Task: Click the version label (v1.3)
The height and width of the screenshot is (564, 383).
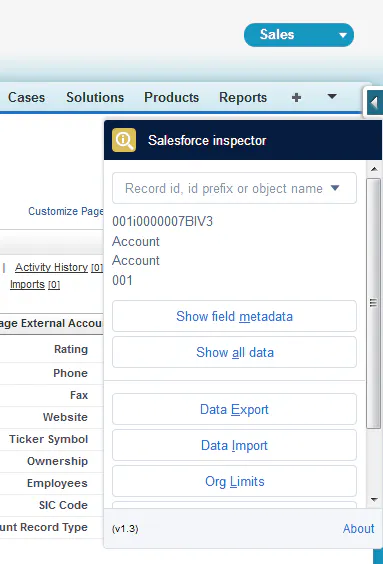Action: point(125,529)
